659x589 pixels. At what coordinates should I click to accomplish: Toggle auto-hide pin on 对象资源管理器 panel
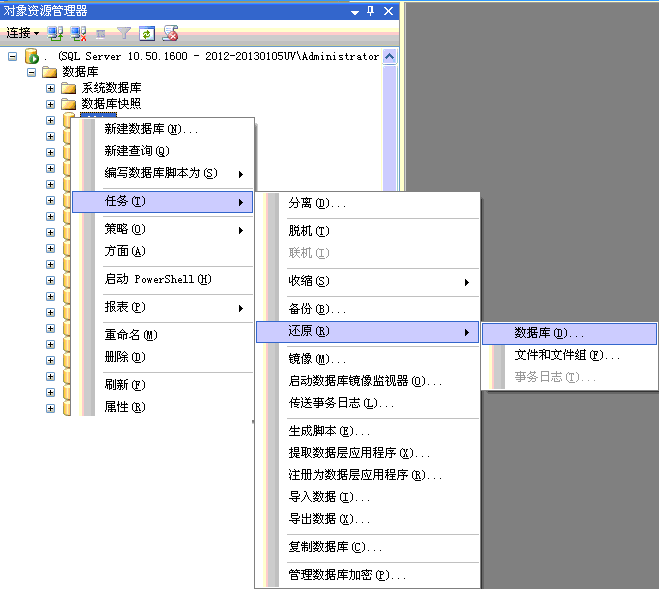tap(371, 10)
